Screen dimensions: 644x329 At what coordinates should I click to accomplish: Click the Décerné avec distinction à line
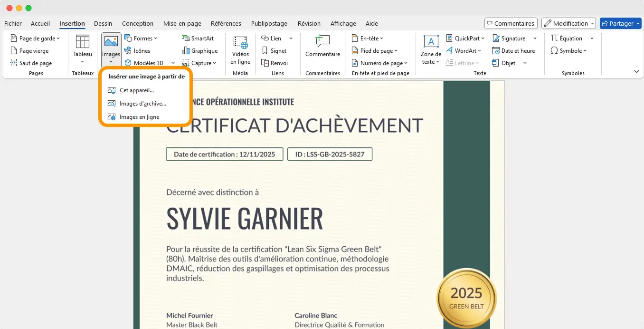(x=212, y=193)
